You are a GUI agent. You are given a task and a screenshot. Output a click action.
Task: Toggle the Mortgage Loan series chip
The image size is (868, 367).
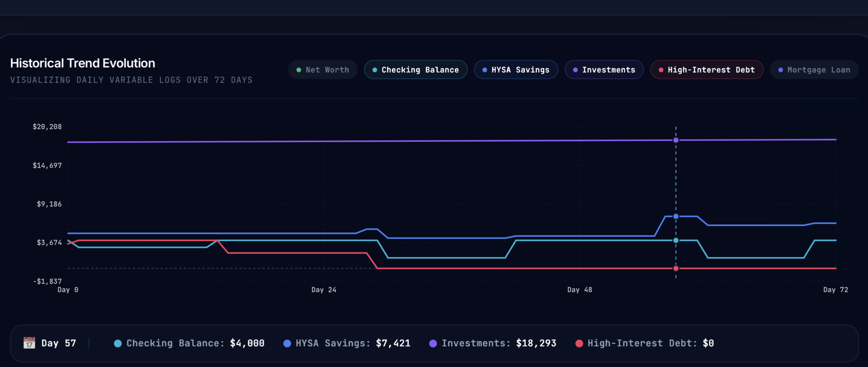point(814,70)
